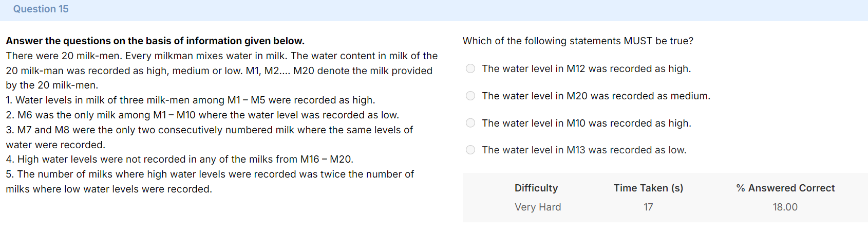Click the answer text about M12 water level
The height and width of the screenshot is (229, 868).
586,69
